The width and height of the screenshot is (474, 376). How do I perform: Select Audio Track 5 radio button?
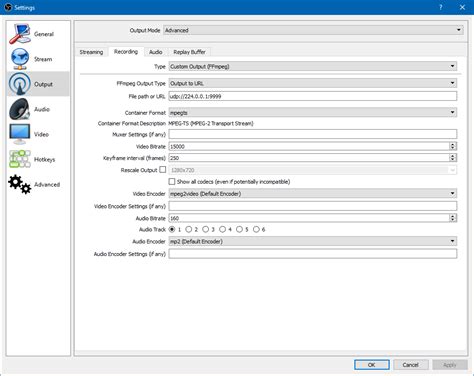click(239, 229)
